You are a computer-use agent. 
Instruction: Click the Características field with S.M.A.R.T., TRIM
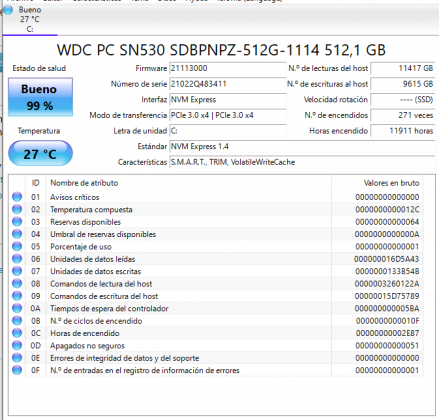tap(302, 162)
